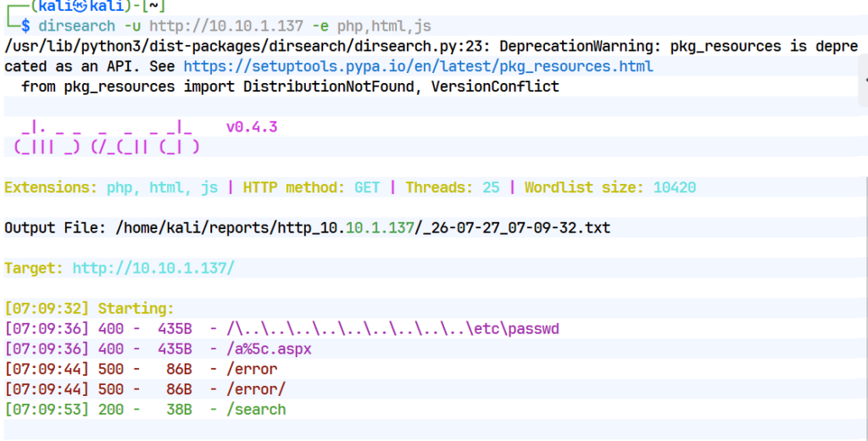Click the dirsearch ASCII art logo
This screenshot has width=868, height=441.
click(x=106, y=137)
